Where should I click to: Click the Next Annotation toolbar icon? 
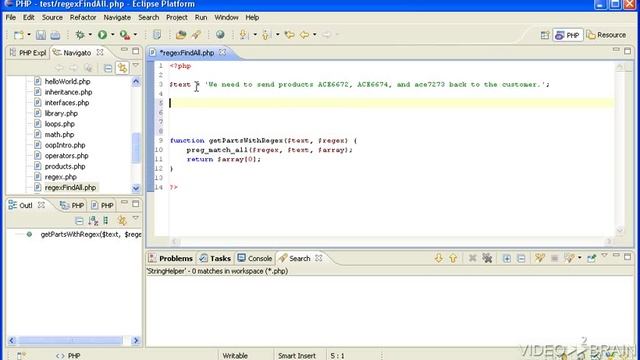coord(244,35)
